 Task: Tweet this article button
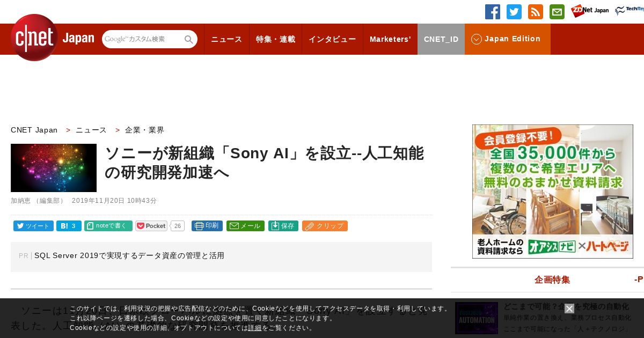(33, 226)
